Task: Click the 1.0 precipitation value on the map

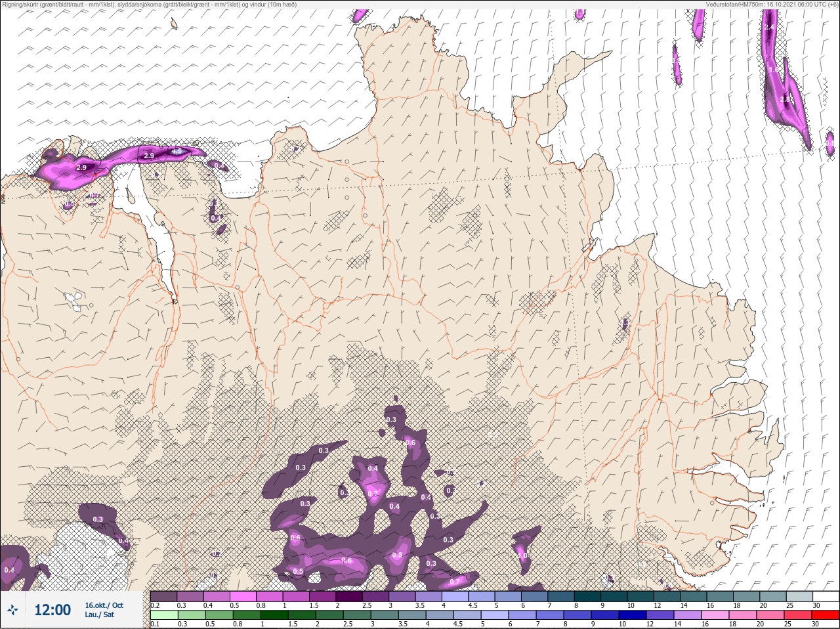Action: click(522, 555)
